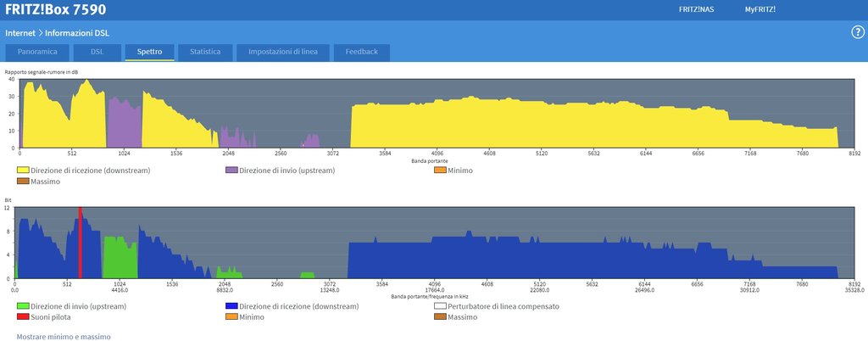Switch to the DSL tab
Viewport: 868px width, 341px height.
[x=97, y=52]
